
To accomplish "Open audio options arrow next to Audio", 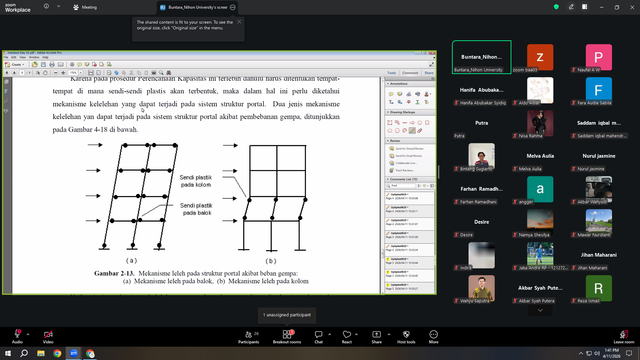I will [x=28, y=334].
